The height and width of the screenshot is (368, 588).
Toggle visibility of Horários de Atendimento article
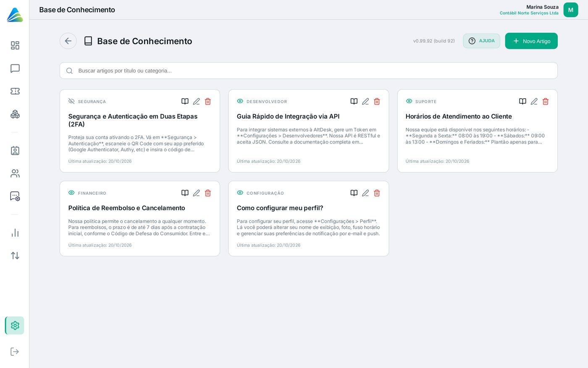409,101
